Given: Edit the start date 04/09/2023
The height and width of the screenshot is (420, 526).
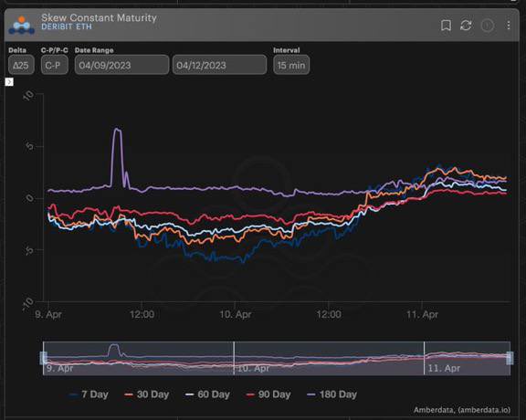Looking at the screenshot, I should 121,65.
